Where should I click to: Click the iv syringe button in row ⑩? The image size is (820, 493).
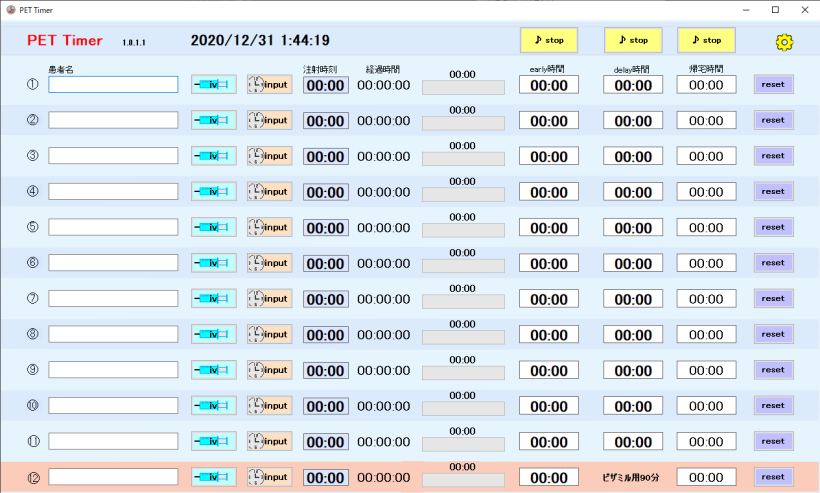click(213, 405)
